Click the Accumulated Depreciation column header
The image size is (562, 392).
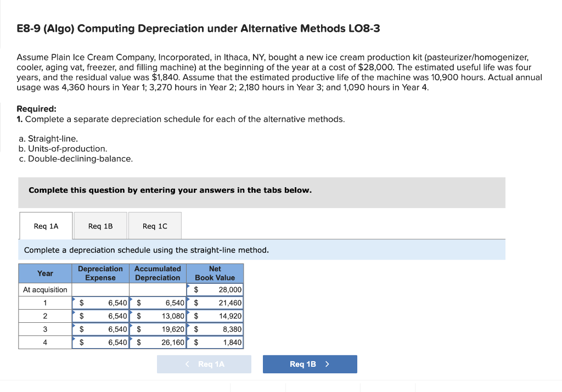pyautogui.click(x=158, y=272)
